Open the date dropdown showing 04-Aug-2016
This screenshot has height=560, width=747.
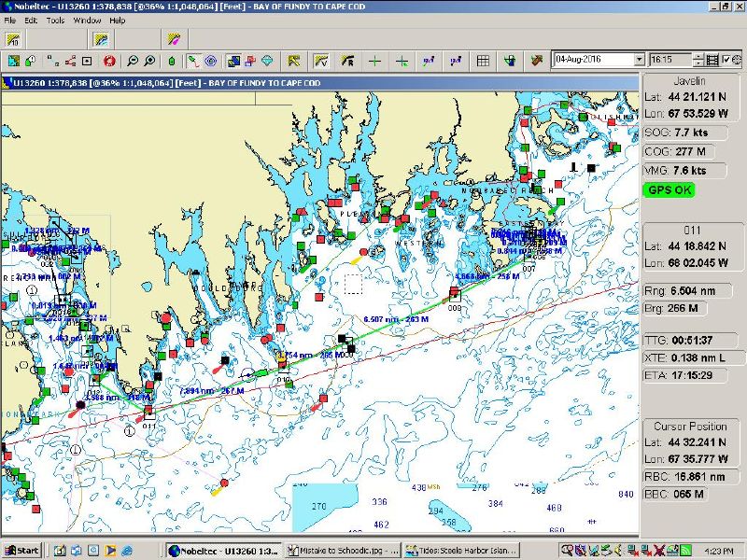coord(639,60)
